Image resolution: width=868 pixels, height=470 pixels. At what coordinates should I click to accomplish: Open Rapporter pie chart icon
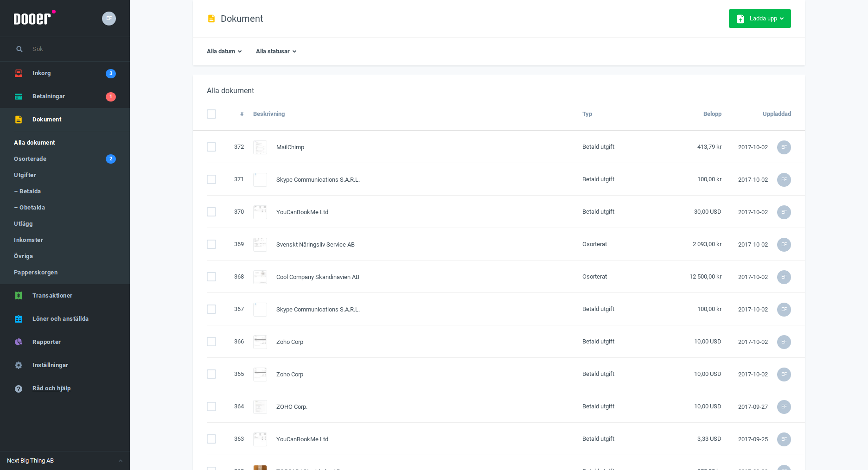(19, 342)
